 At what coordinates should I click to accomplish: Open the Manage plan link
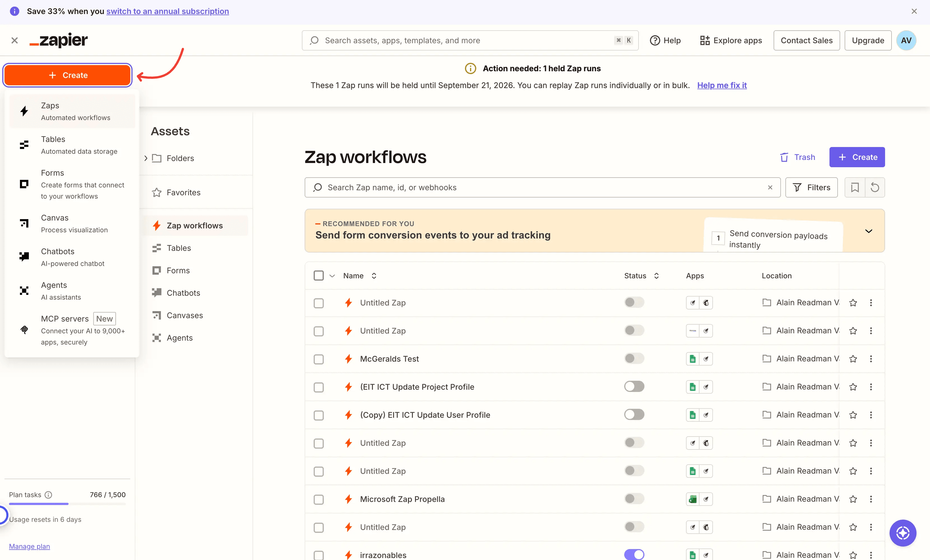tap(29, 547)
